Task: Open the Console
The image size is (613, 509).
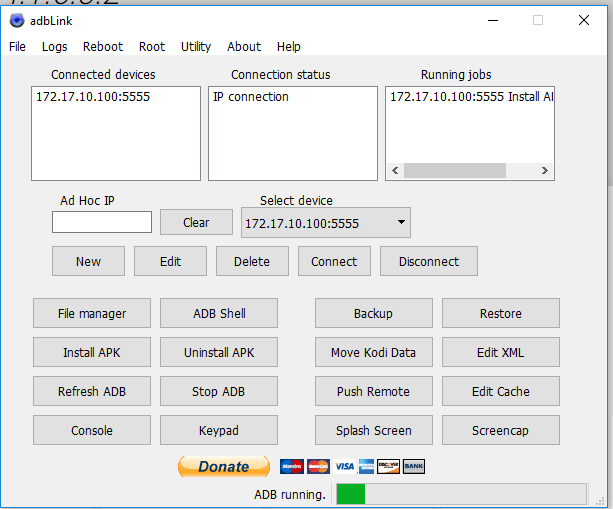Action: tap(92, 430)
